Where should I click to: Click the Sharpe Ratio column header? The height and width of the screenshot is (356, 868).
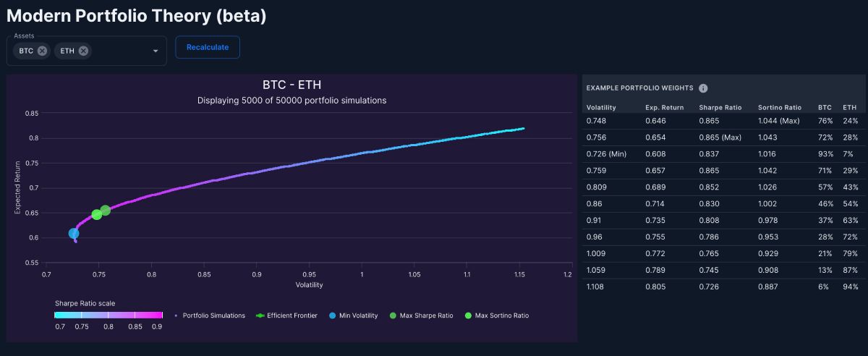click(720, 107)
